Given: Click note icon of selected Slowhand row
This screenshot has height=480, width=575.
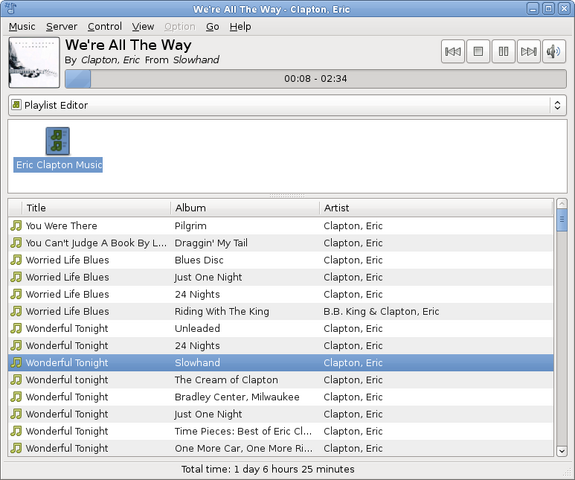Looking at the screenshot, I should tap(16, 363).
